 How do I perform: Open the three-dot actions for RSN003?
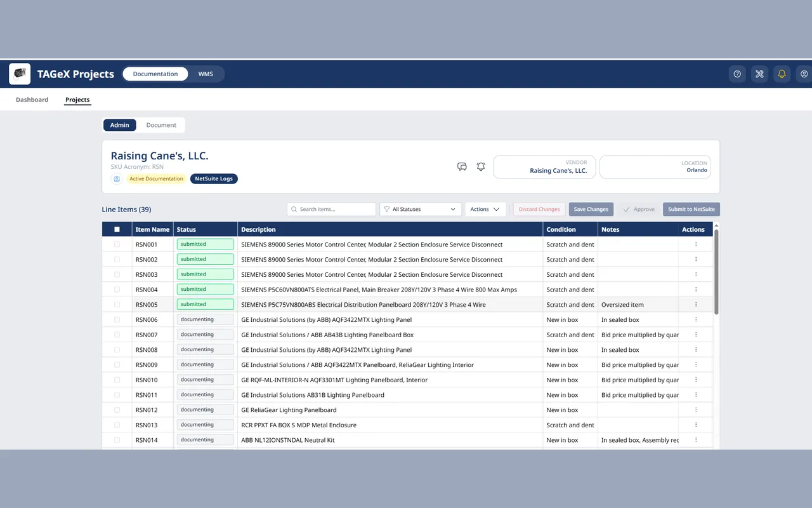click(696, 274)
